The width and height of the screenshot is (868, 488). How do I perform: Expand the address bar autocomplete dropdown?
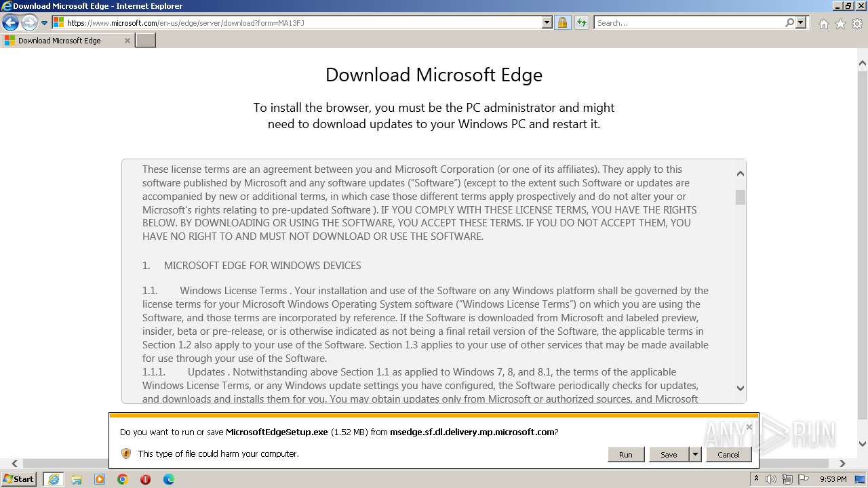[x=547, y=22]
